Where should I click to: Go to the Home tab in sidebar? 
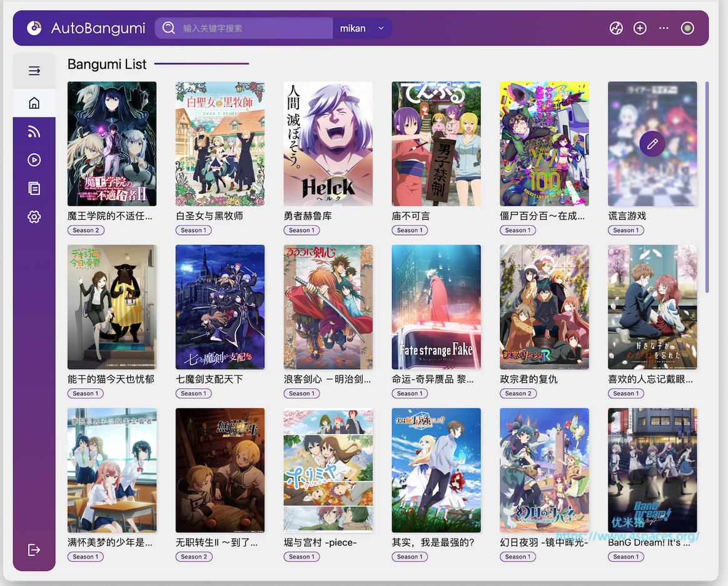(x=34, y=103)
